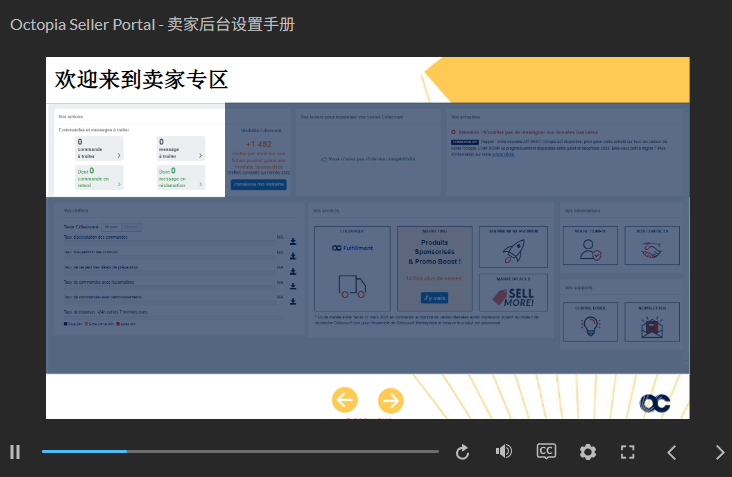Click download icon for 'Taux de commandes avec remboursements'

coord(293,302)
